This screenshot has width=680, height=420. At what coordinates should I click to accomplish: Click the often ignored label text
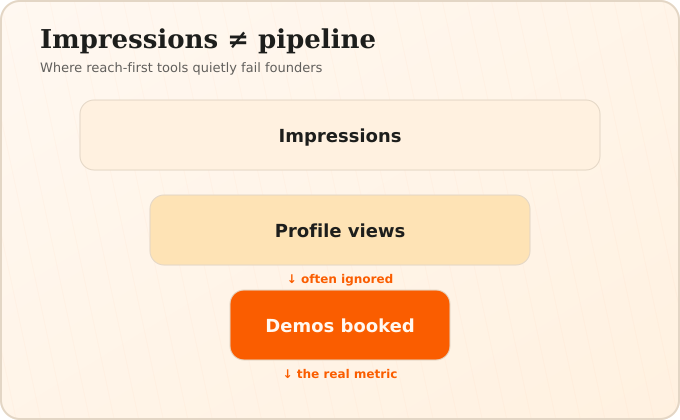click(347, 279)
